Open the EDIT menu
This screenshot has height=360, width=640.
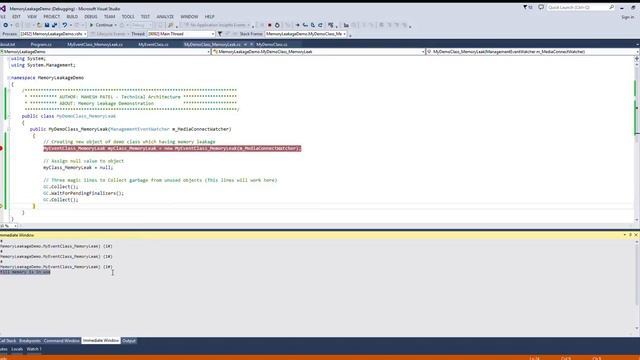point(16,17)
